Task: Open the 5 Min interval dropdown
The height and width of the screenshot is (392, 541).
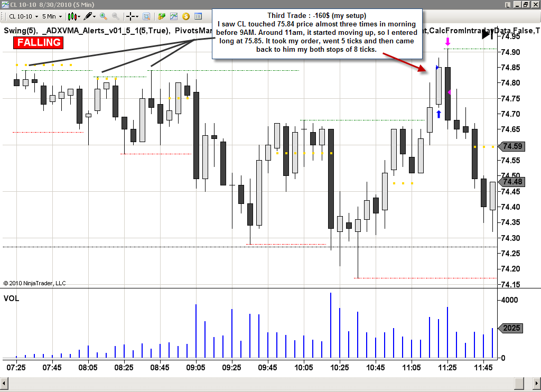Action: click(52, 16)
